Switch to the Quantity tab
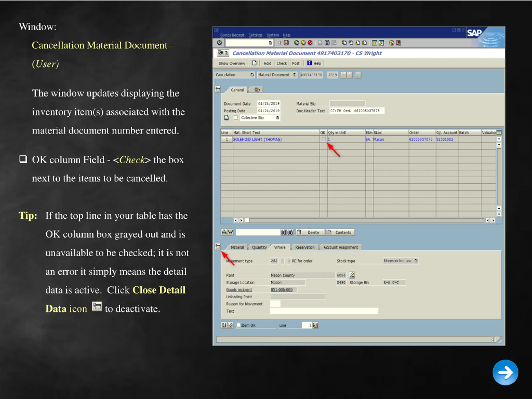This screenshot has width=532, height=399. pos(259,247)
